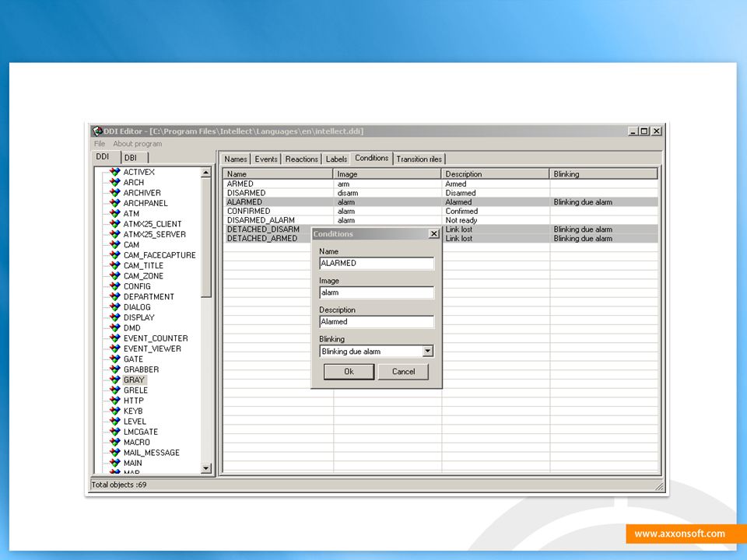
Task: Click tree scrollbar down arrow
Action: click(x=205, y=468)
